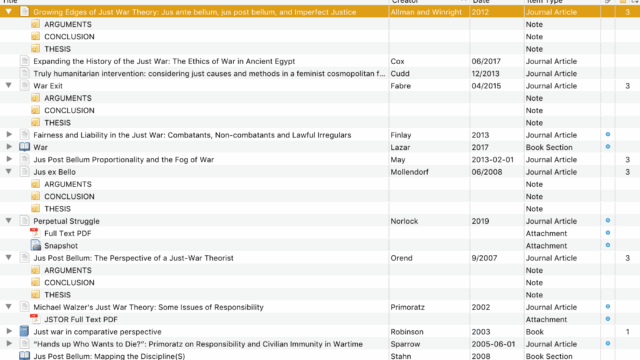The width and height of the screenshot is (640, 360).
Task: Click the Book item type for Robinson
Action: click(x=535, y=332)
